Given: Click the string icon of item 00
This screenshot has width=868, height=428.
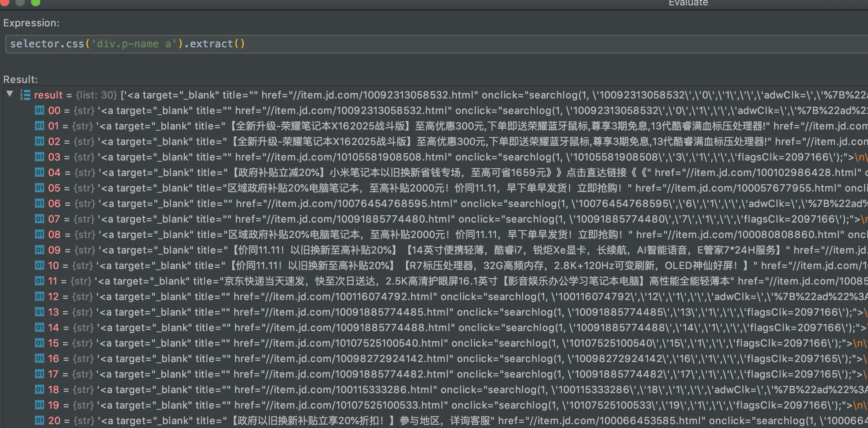Looking at the screenshot, I should (39, 110).
